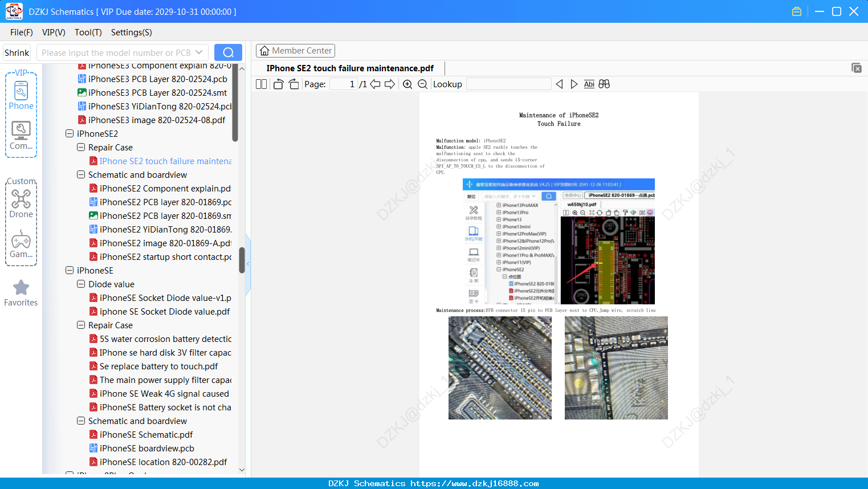Open iPhoneSE location 820-00282.pdf
The width and height of the screenshot is (868, 489).
pos(158,462)
